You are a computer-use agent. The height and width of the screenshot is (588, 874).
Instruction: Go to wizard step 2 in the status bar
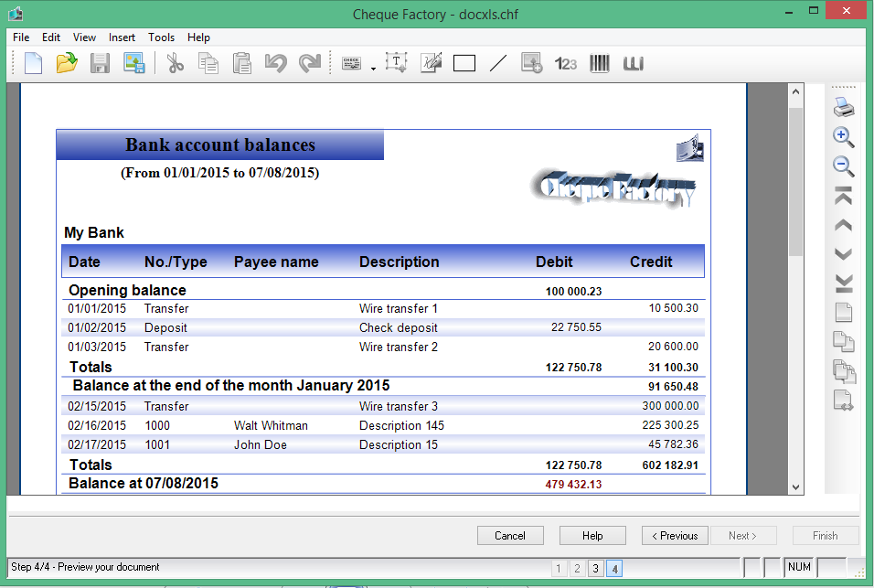coord(577,568)
